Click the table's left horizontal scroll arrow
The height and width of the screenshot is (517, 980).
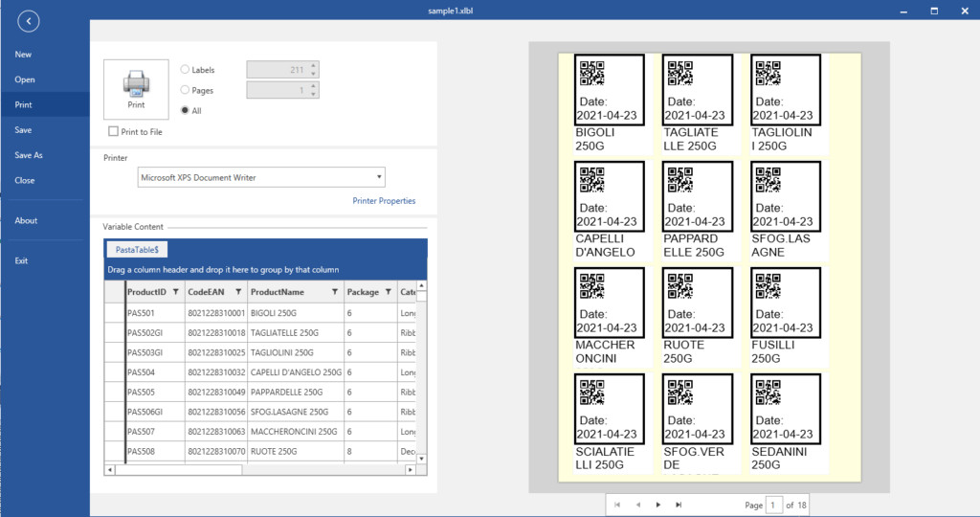109,469
